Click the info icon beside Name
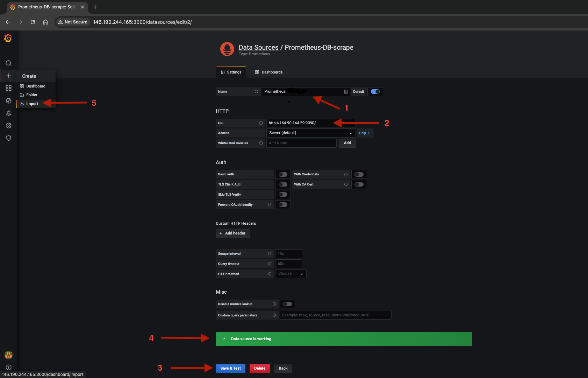Image resolution: width=588 pixels, height=378 pixels. [x=256, y=92]
